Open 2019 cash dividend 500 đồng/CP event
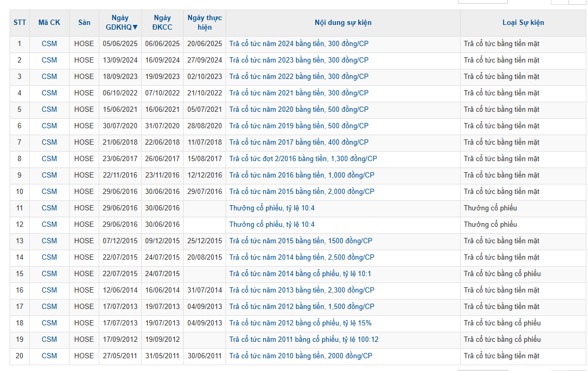The height and width of the screenshot is (371, 588). pos(299,126)
